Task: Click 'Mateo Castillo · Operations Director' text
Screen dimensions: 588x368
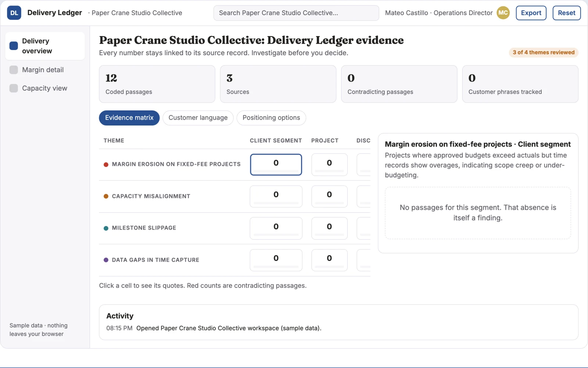Action: click(439, 13)
